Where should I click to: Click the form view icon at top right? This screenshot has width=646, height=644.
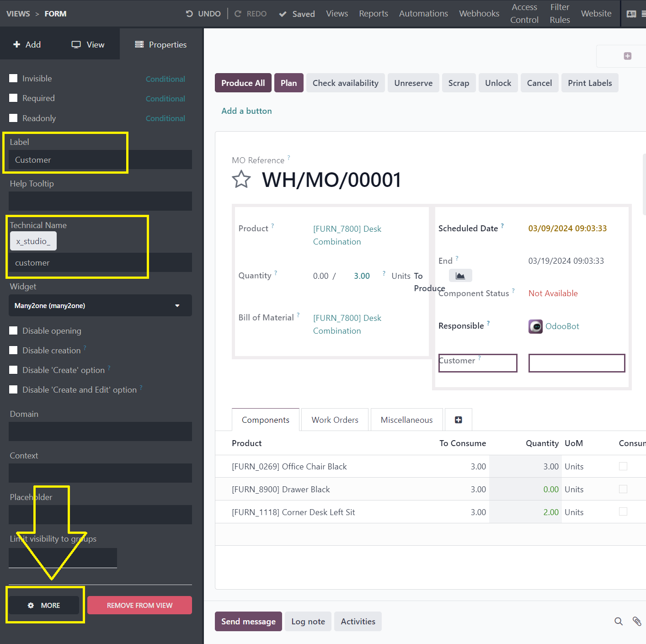631,14
